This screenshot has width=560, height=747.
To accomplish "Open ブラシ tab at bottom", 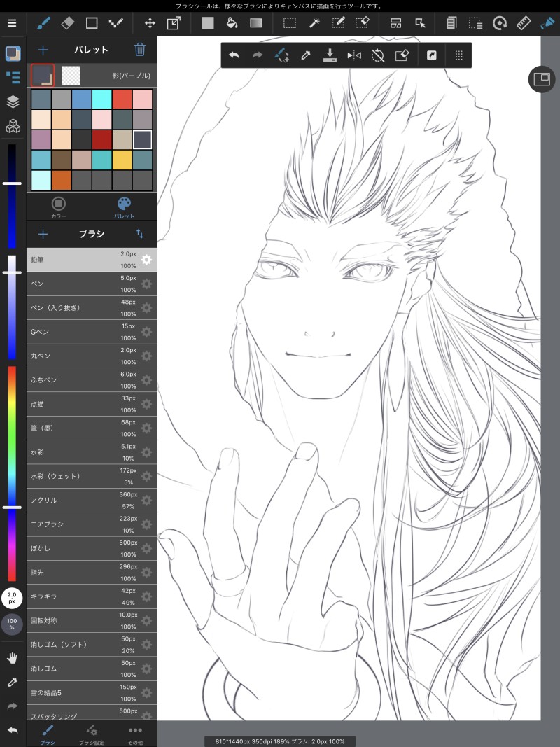I will coord(48,734).
